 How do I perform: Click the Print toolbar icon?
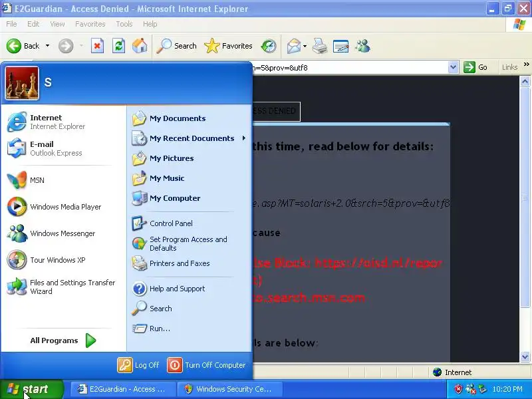tap(320, 46)
